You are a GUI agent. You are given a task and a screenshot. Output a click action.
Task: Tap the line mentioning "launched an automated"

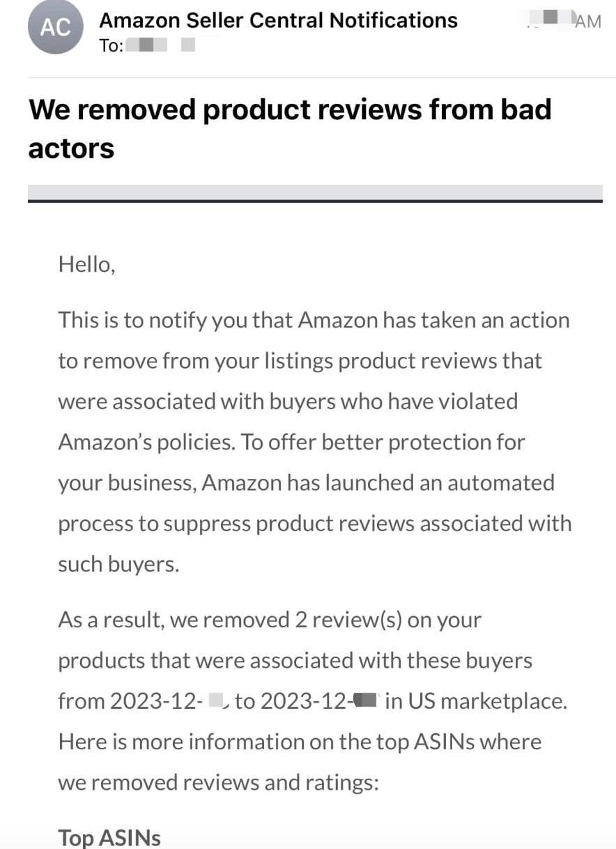coord(307,482)
